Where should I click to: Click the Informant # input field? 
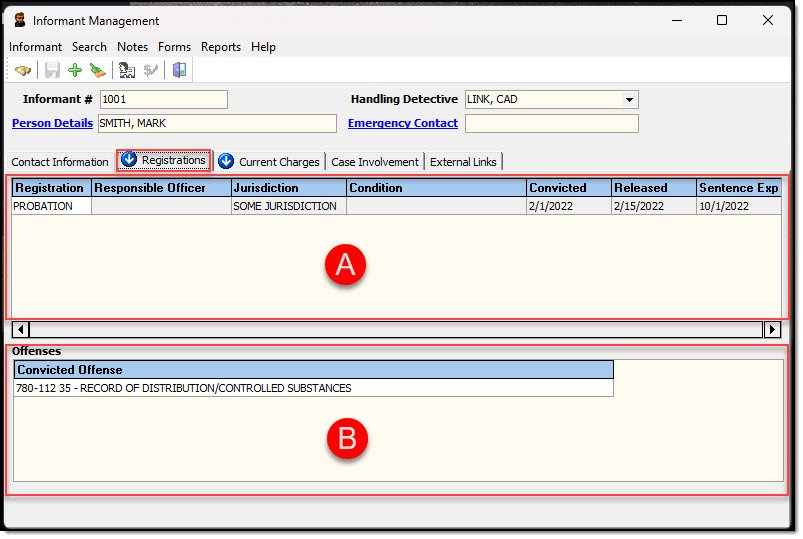point(164,100)
